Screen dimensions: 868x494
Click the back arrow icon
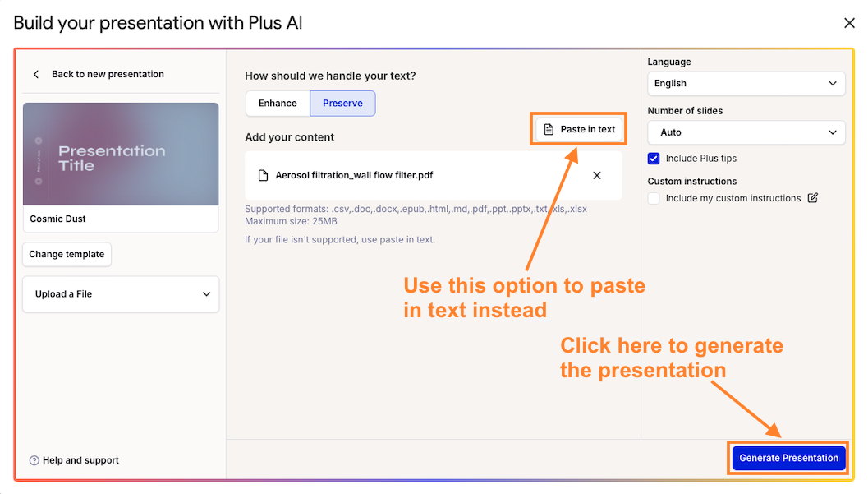(x=36, y=74)
